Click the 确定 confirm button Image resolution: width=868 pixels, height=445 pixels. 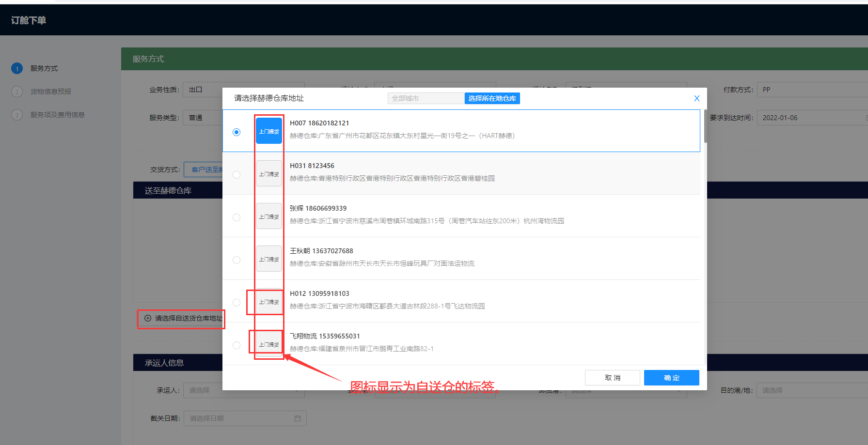(671, 378)
